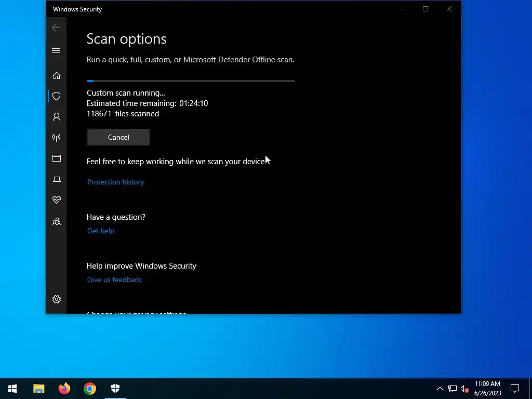Open Device security laptop icon

click(x=57, y=179)
